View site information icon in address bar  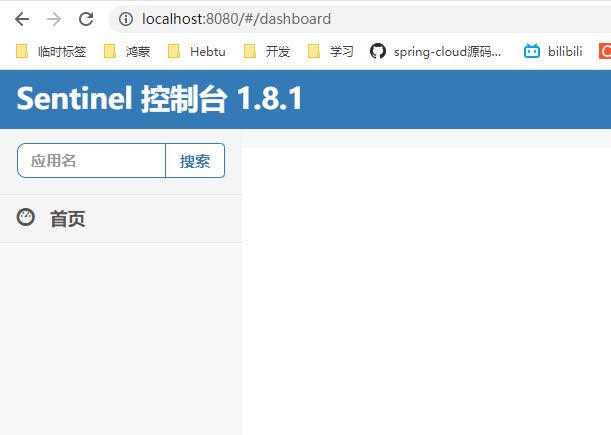[x=126, y=19]
